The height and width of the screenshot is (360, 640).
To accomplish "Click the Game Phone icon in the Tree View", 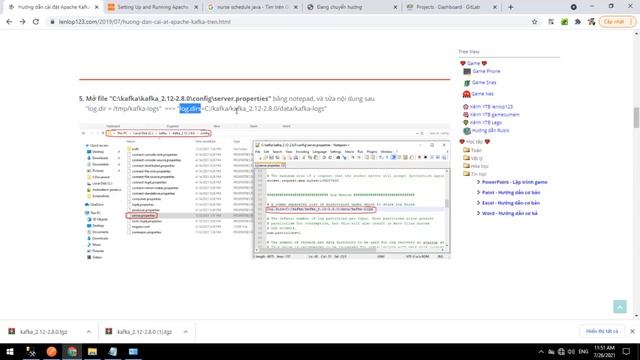I will pos(467,71).
